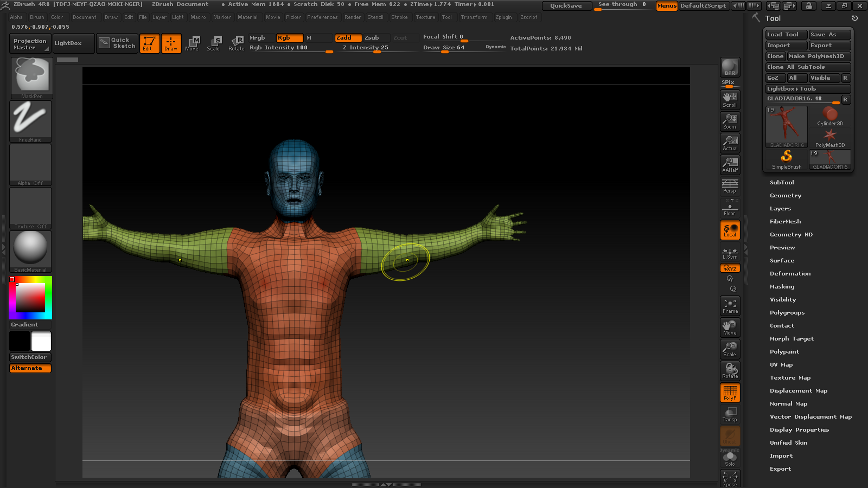Click the Zoom canvas icon
The image size is (868, 488).
pos(730,121)
